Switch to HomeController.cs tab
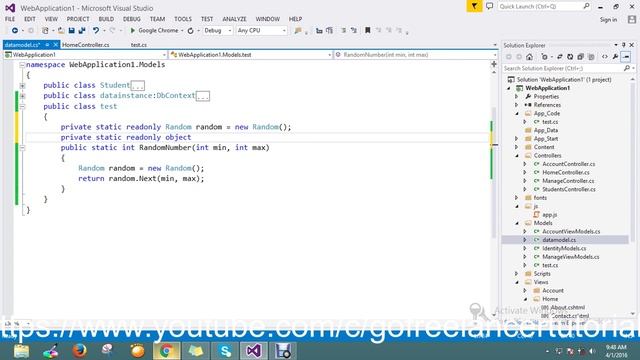 [x=85, y=45]
